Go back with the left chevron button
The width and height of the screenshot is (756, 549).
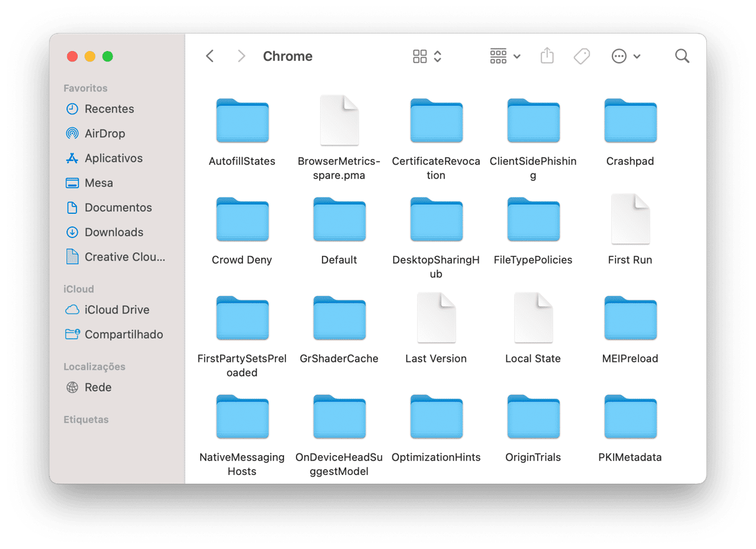(210, 57)
